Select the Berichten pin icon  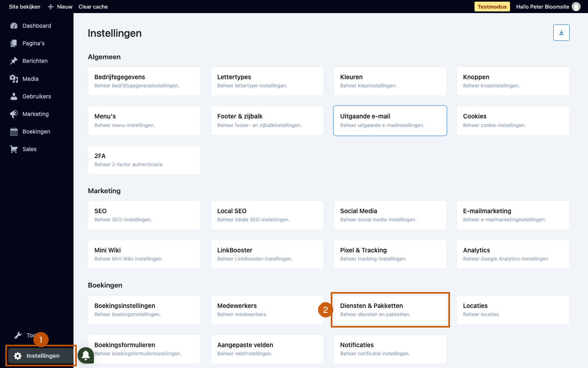[x=14, y=61]
